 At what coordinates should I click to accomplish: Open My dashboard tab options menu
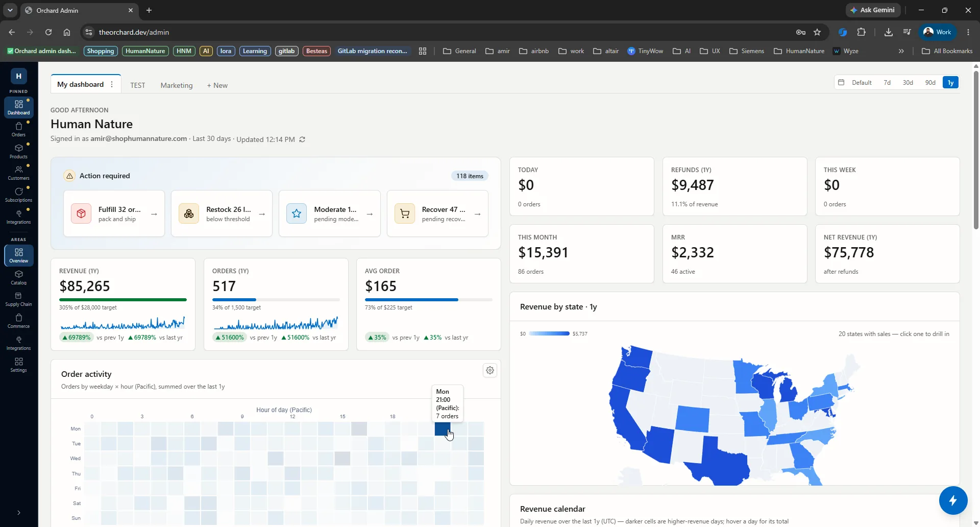click(112, 85)
